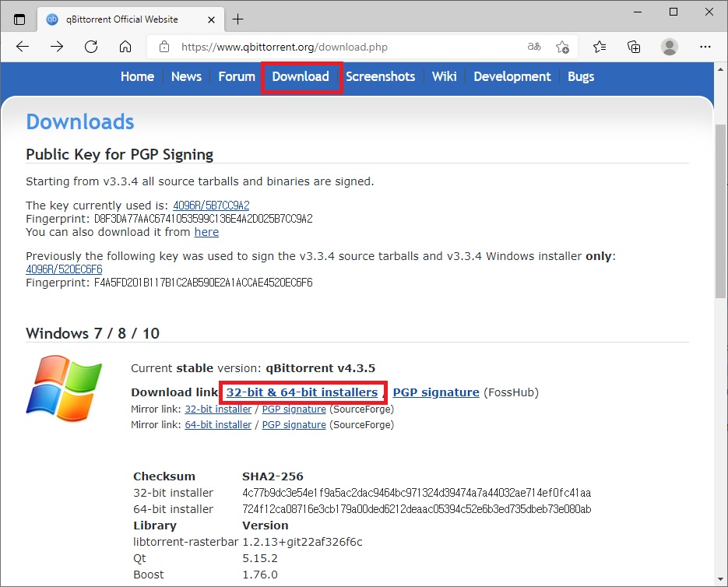The image size is (728, 587).
Task: Click the vertical scrollbar thumb
Action: click(720, 211)
